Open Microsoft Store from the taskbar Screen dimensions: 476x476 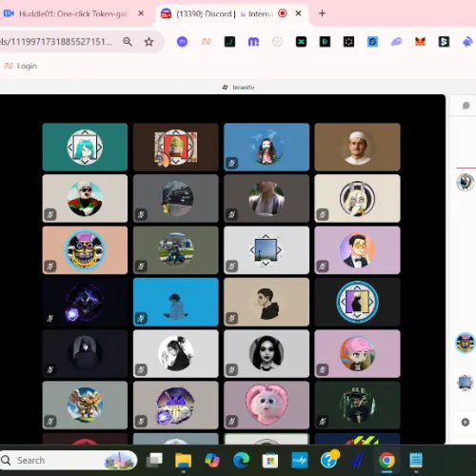(x=270, y=460)
